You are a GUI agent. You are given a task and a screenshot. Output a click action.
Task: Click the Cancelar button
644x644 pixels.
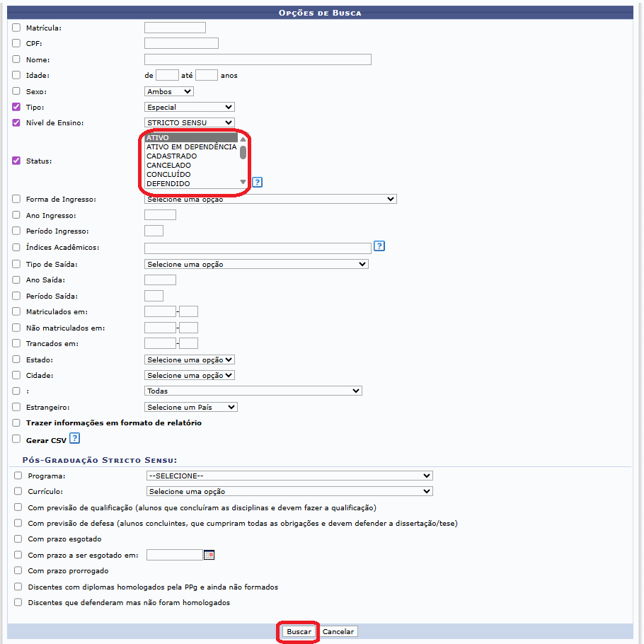tap(339, 631)
